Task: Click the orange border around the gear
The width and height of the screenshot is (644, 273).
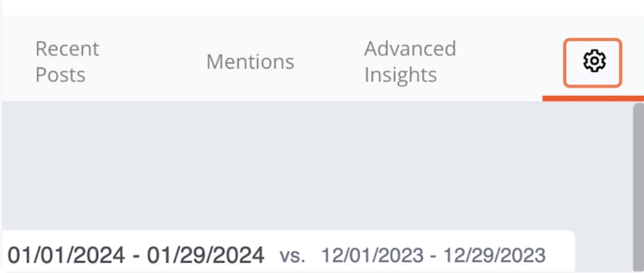Action: point(593,39)
